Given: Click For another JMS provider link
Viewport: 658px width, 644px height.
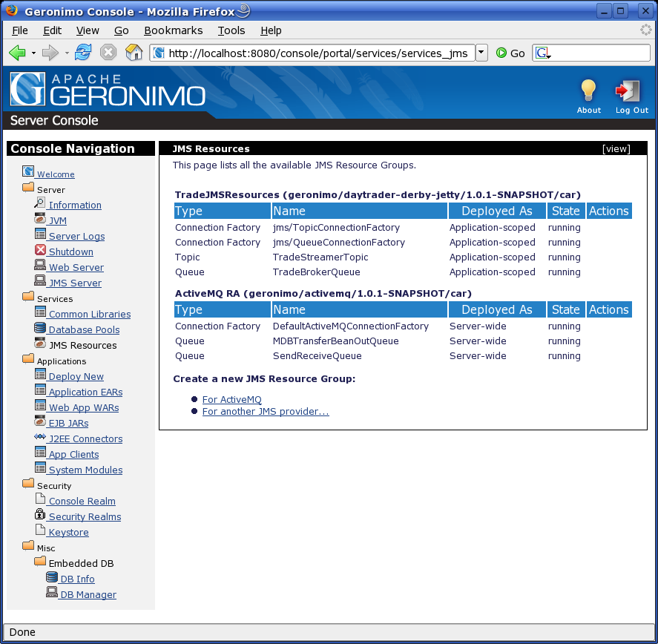Looking at the screenshot, I should (266, 412).
